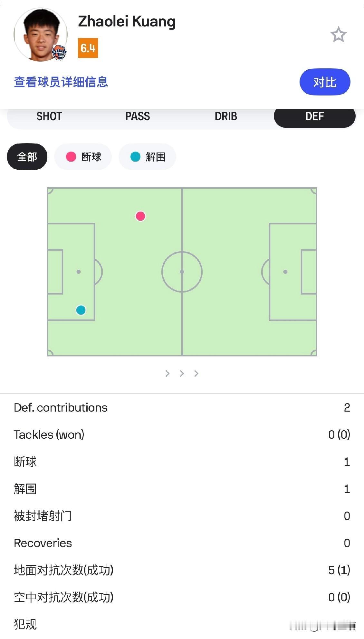This screenshot has width=364, height=639.
Task: Click the last attack-direction chevron
Action: pos(196,374)
